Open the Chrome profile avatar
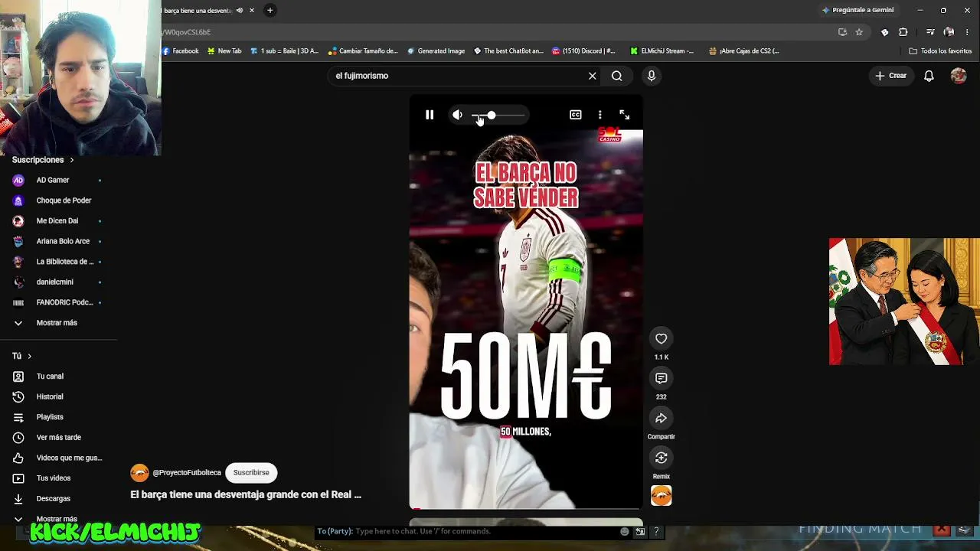This screenshot has height=551, width=980. 949,32
